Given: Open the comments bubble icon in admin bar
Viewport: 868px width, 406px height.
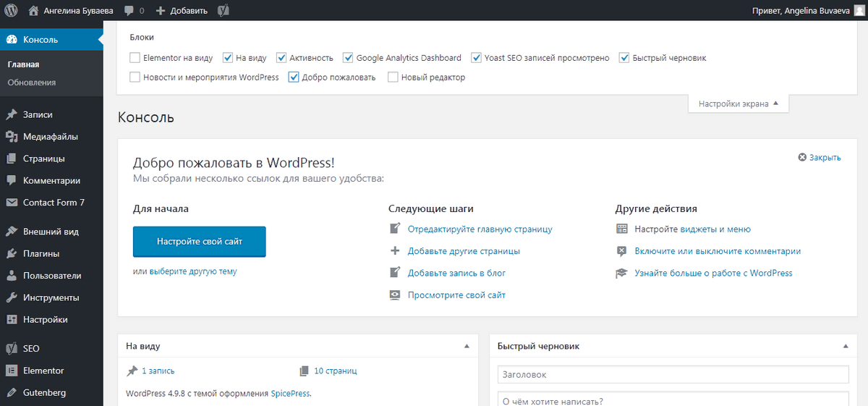Looking at the screenshot, I should coord(129,11).
